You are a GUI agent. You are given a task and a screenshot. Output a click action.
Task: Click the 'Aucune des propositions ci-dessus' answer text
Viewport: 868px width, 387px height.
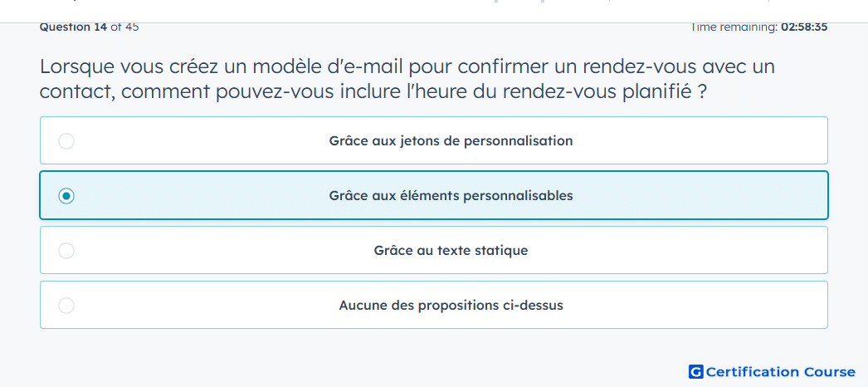coord(451,306)
